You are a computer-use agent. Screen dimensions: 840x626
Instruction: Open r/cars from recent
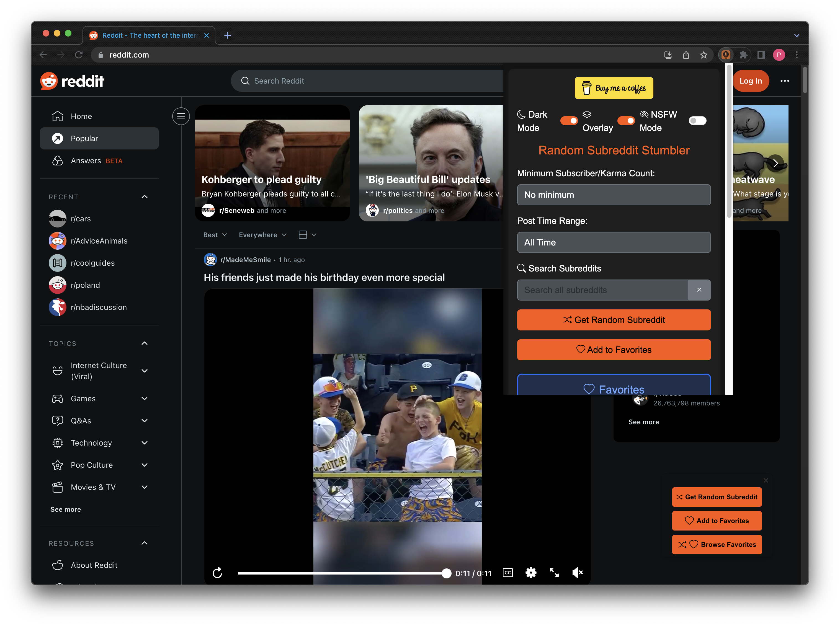pos(99,219)
